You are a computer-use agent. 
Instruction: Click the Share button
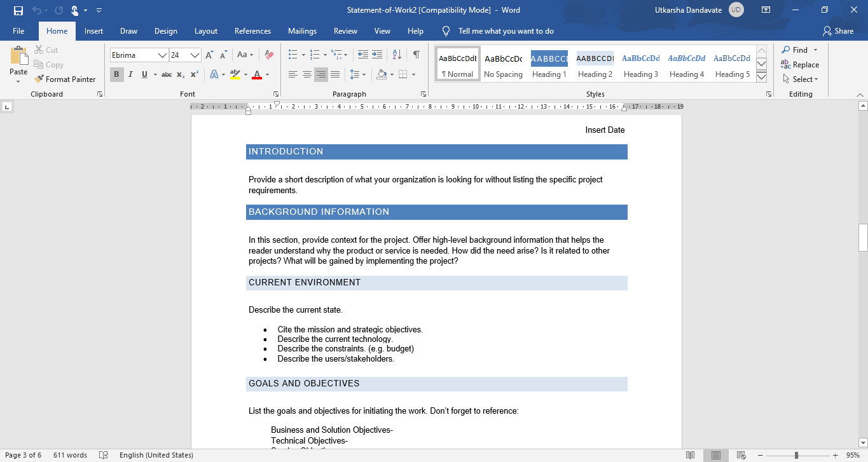pyautogui.click(x=838, y=31)
